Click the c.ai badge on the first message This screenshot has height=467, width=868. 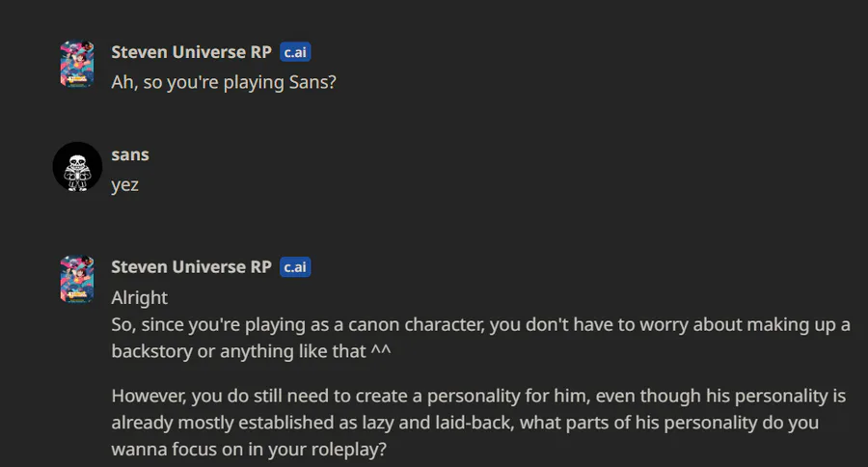pos(295,52)
